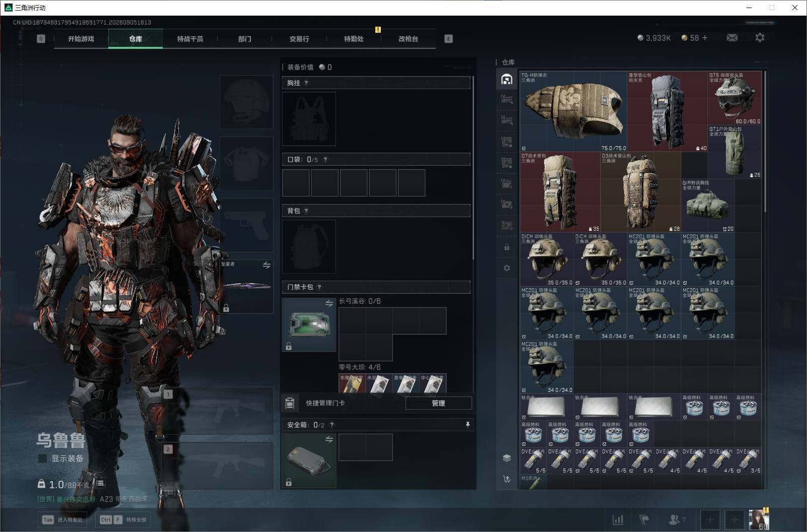
Task: Switch to the 开始游戏 tab
Action: (x=81, y=39)
